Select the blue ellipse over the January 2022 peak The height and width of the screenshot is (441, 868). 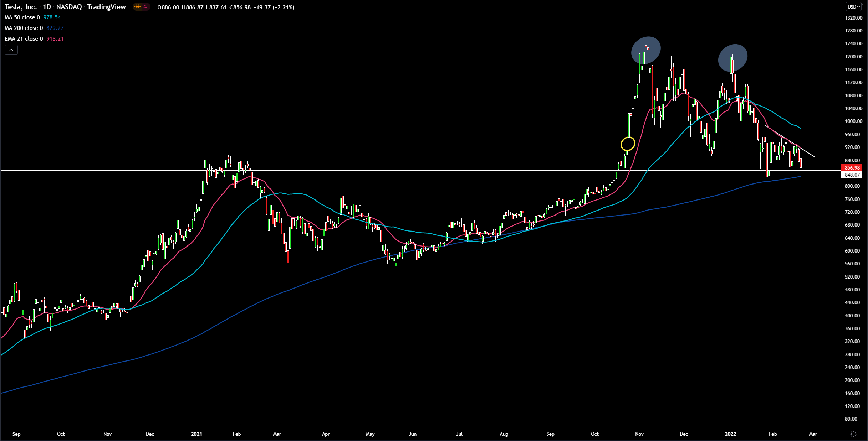(733, 58)
